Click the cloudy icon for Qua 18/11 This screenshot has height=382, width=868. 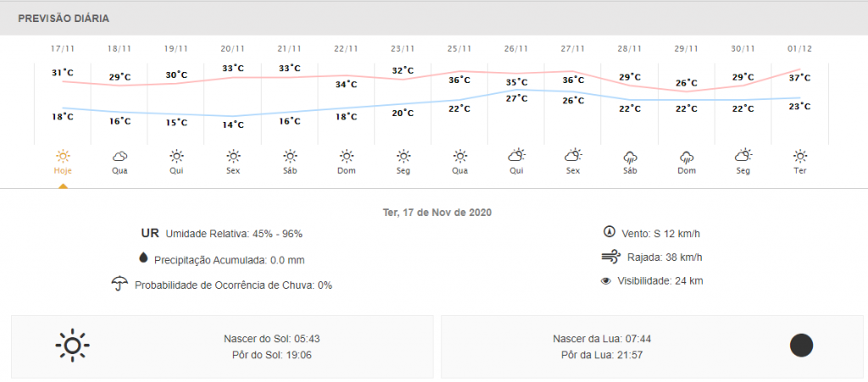click(120, 156)
